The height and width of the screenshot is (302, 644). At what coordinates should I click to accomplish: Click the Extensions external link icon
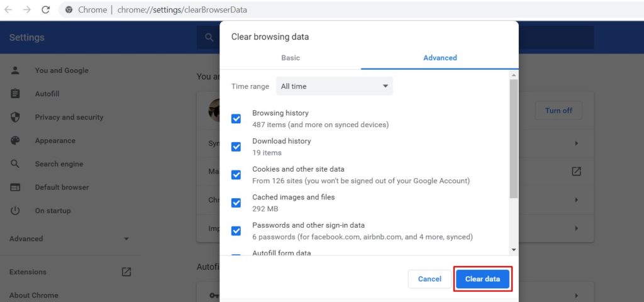(x=126, y=272)
